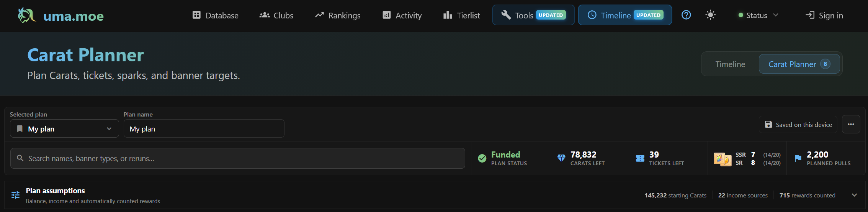Open the help question mark icon
This screenshot has width=868, height=212.
[x=686, y=15]
